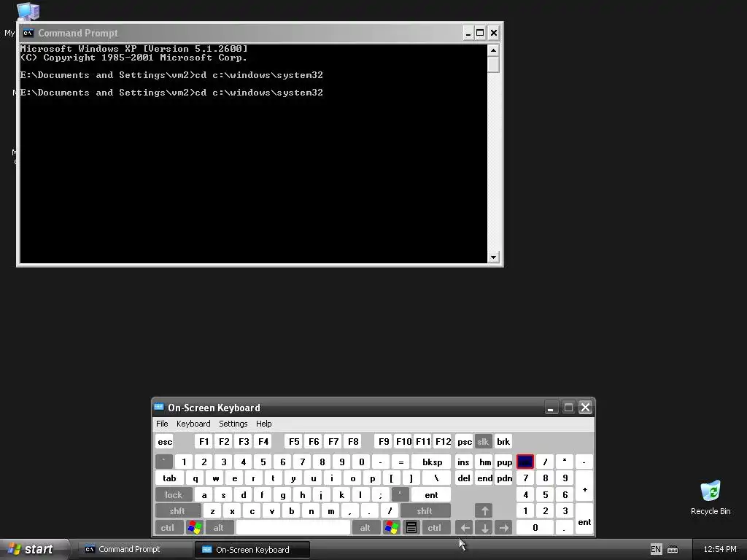
Task: Click the F1 key
Action: (x=204, y=442)
